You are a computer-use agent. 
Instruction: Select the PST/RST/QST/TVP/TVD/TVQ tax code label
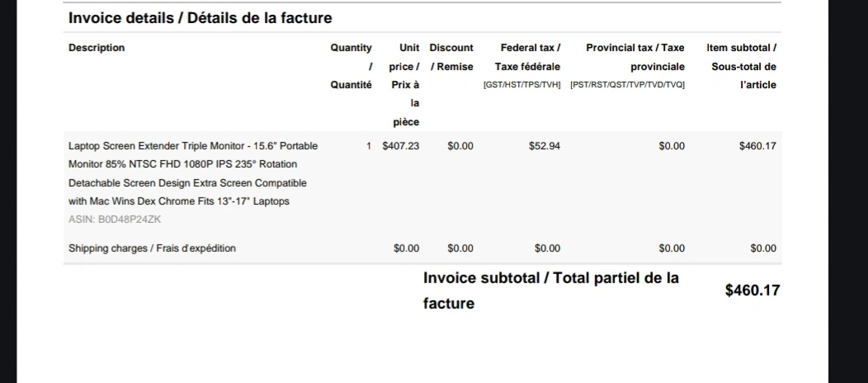pos(627,85)
